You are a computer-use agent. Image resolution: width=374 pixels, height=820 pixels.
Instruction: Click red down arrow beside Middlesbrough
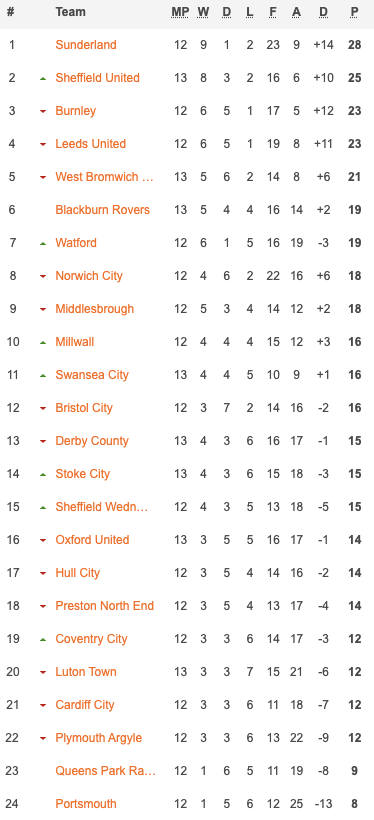(43, 309)
